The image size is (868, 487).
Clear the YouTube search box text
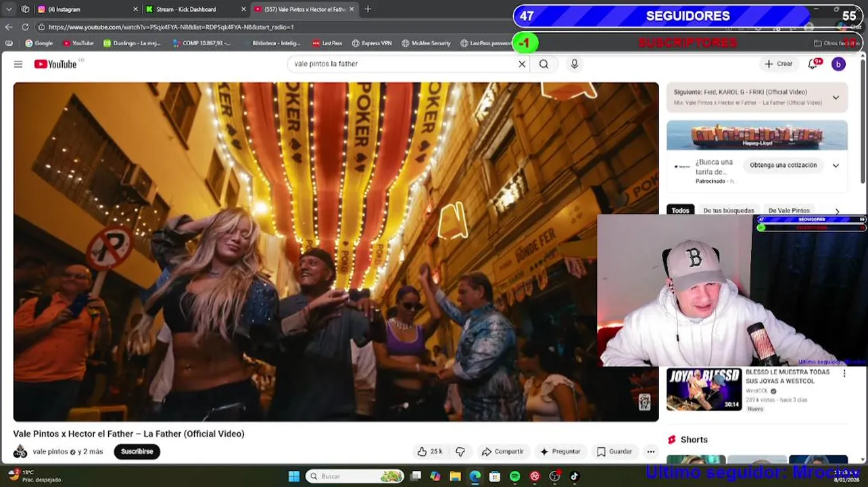[522, 64]
